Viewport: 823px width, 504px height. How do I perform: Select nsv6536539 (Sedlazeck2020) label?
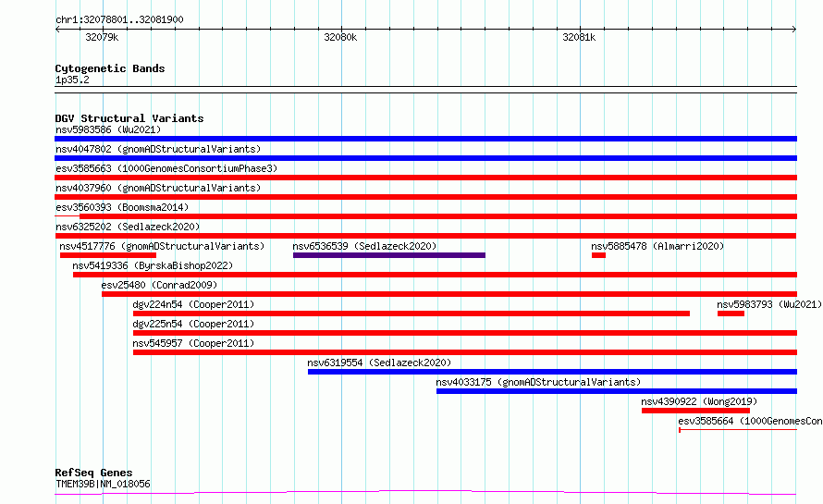click(364, 246)
